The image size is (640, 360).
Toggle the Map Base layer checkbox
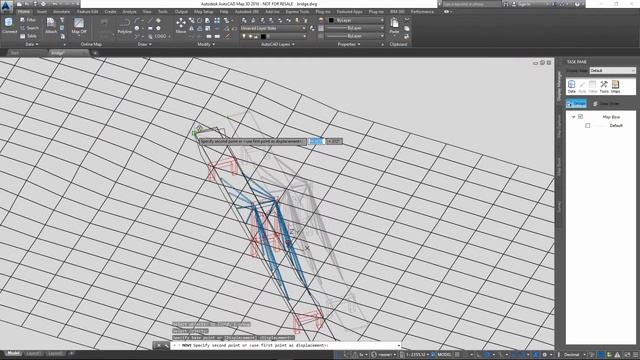(x=580, y=117)
